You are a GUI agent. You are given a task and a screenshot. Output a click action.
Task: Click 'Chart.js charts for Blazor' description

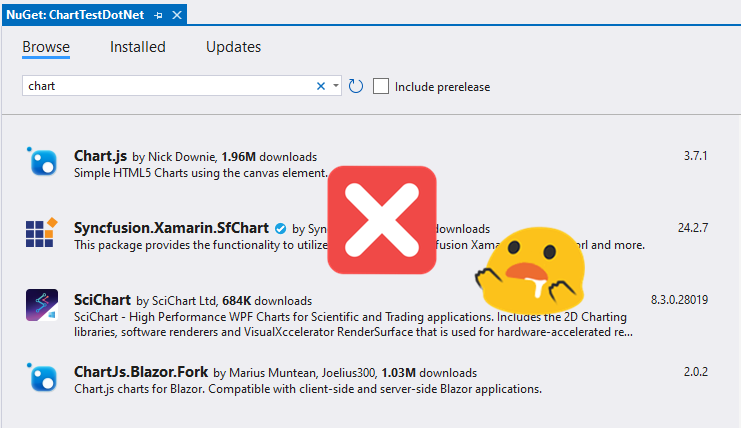coord(308,389)
